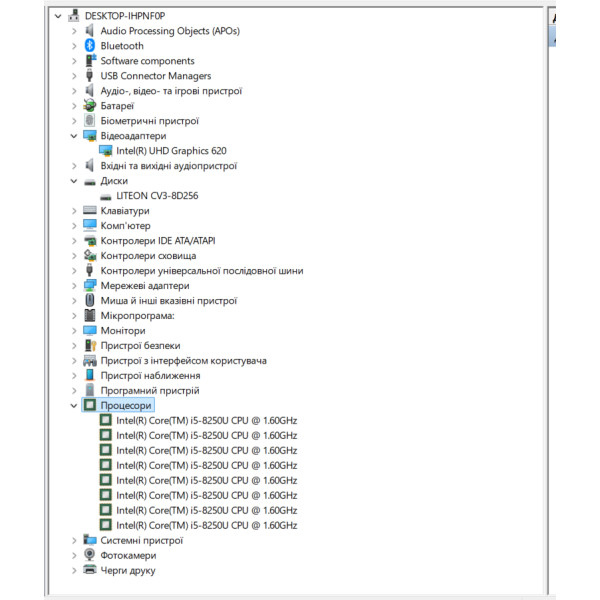Viewport: 600px width, 600px height.
Task: Select Системні пристрої label
Action: tap(142, 540)
